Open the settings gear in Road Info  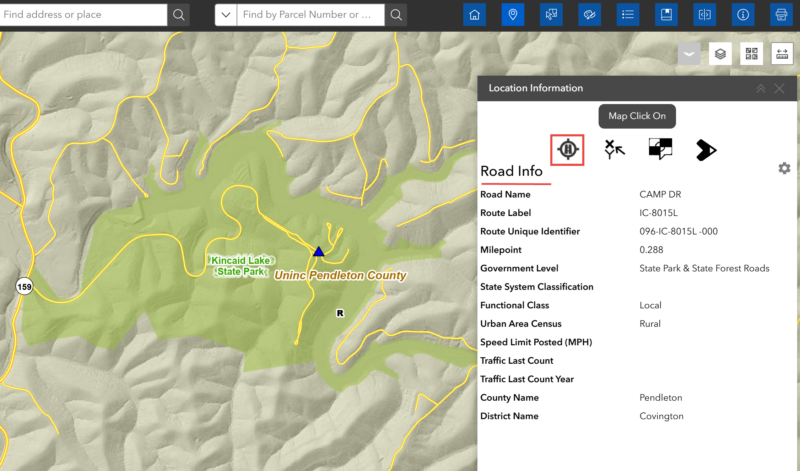pyautogui.click(x=784, y=168)
